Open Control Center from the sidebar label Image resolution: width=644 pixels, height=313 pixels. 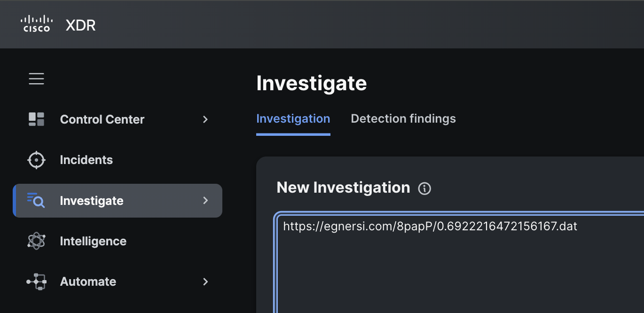click(102, 119)
